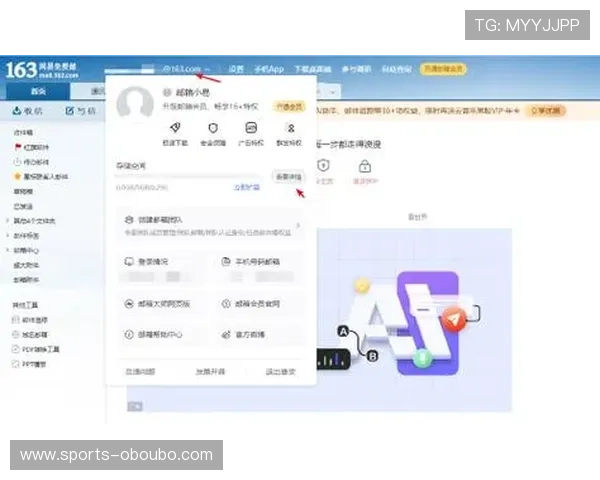600x480 pixels.
Task: Open the to-do mail clock icon
Action: pos(17,162)
